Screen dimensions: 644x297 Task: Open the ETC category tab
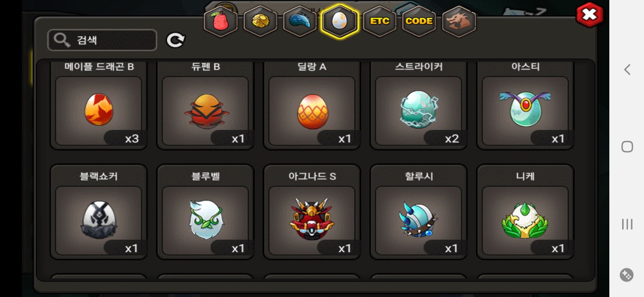379,21
